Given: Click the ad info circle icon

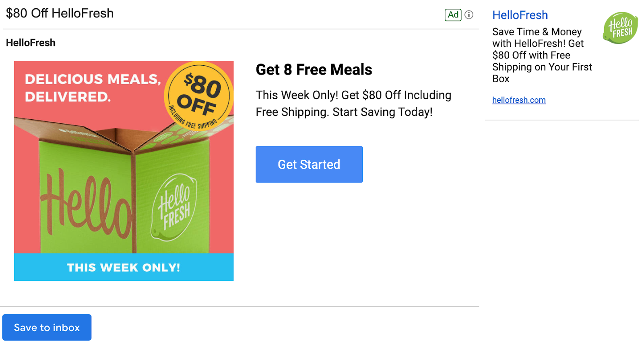Looking at the screenshot, I should [x=469, y=15].
